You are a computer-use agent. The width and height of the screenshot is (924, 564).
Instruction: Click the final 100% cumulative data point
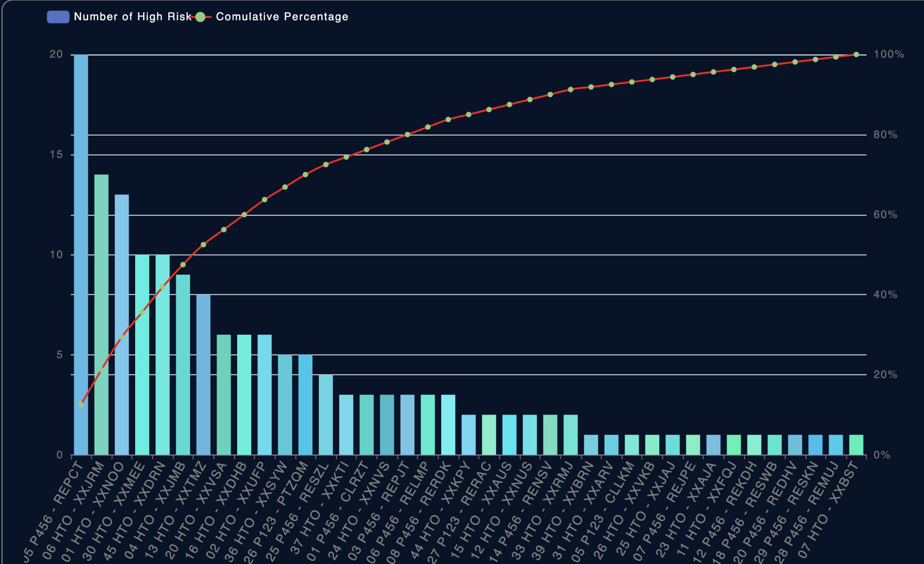click(x=856, y=54)
